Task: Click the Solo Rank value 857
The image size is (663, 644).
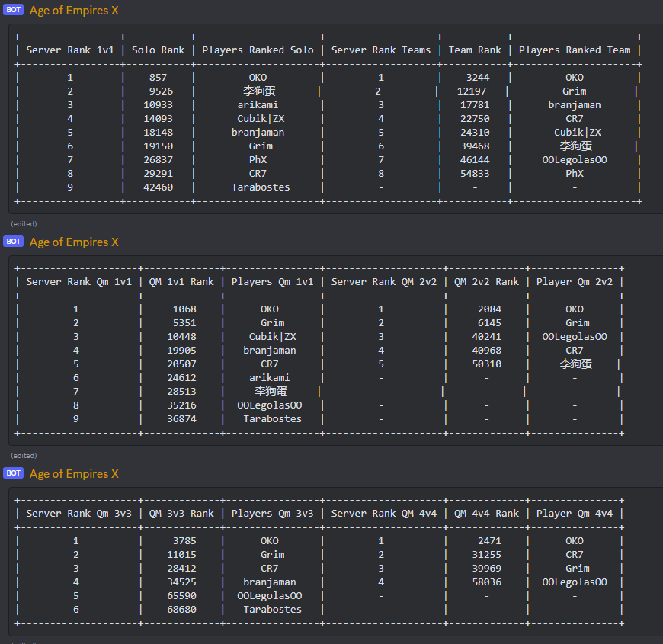Action: [158, 78]
